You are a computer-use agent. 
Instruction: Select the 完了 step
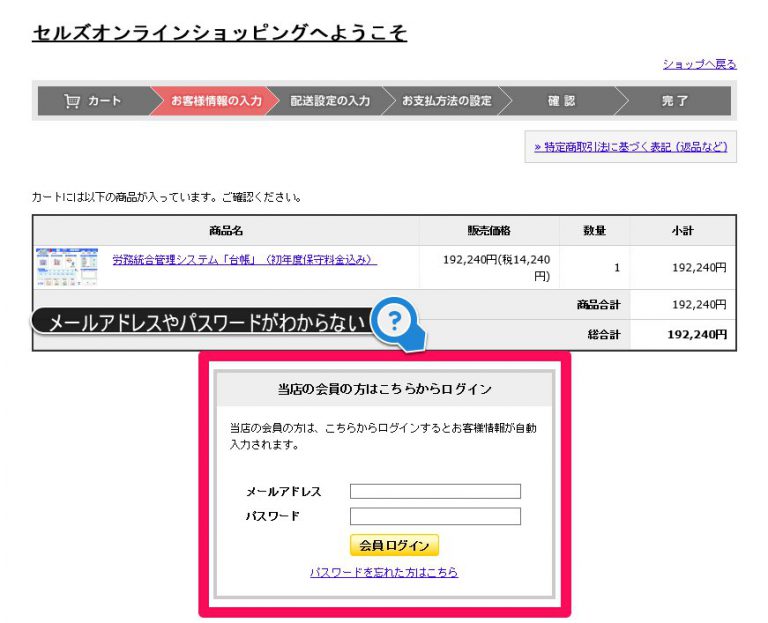tap(674, 101)
